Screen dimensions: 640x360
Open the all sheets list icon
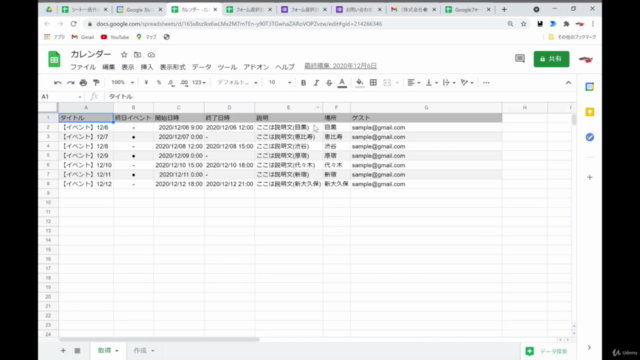coord(77,351)
